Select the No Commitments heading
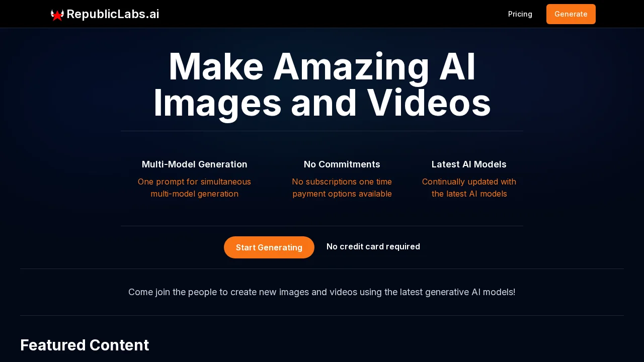This screenshot has width=644, height=362. [342, 164]
